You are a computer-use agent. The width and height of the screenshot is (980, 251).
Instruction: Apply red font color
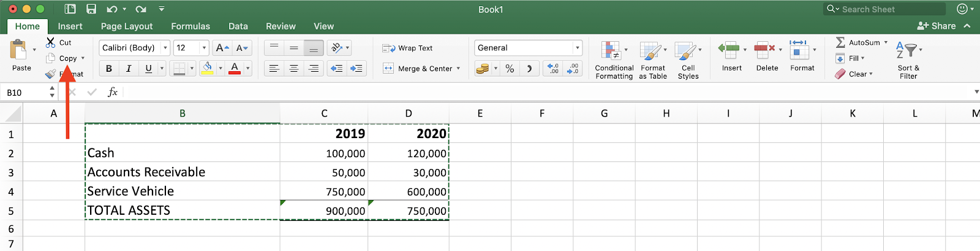[x=235, y=68]
